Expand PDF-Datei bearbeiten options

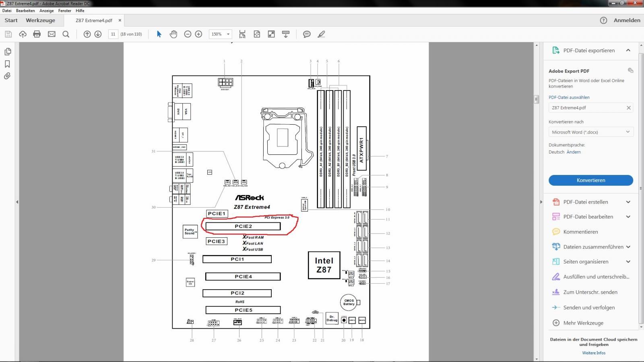(628, 217)
